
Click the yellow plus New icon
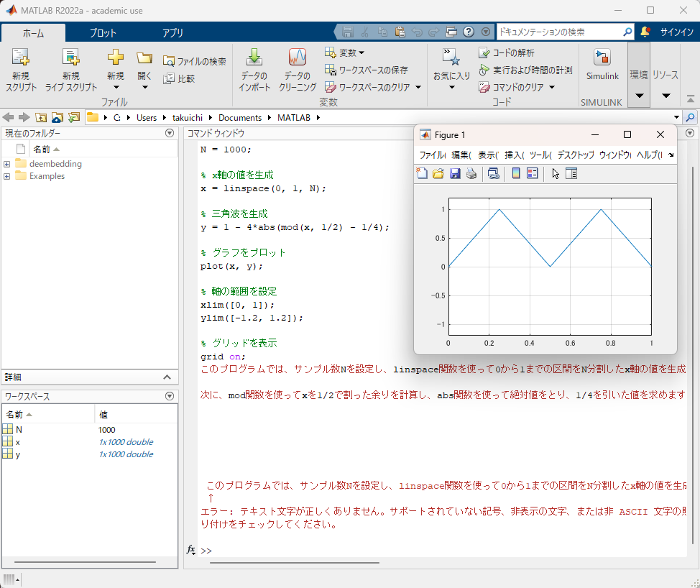click(116, 58)
